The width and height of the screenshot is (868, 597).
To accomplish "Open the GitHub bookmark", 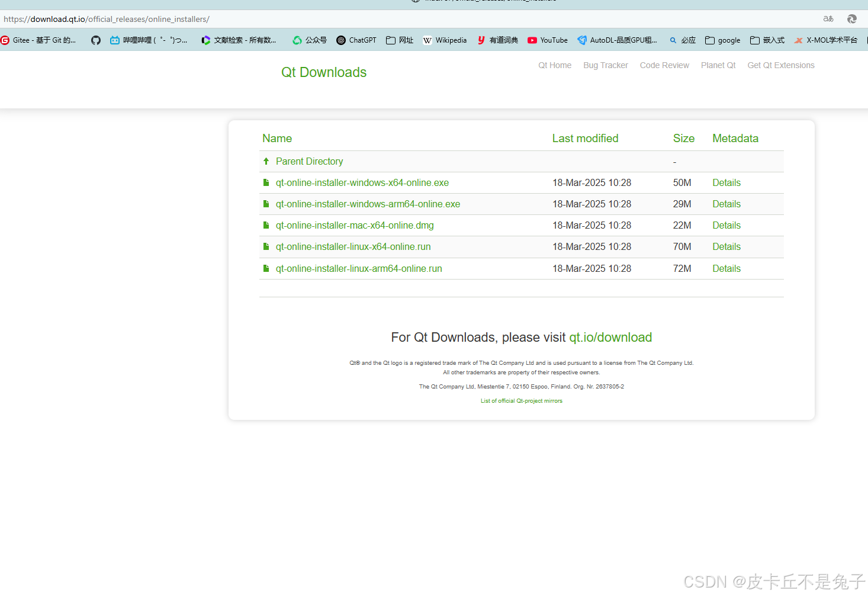I will tap(95, 40).
